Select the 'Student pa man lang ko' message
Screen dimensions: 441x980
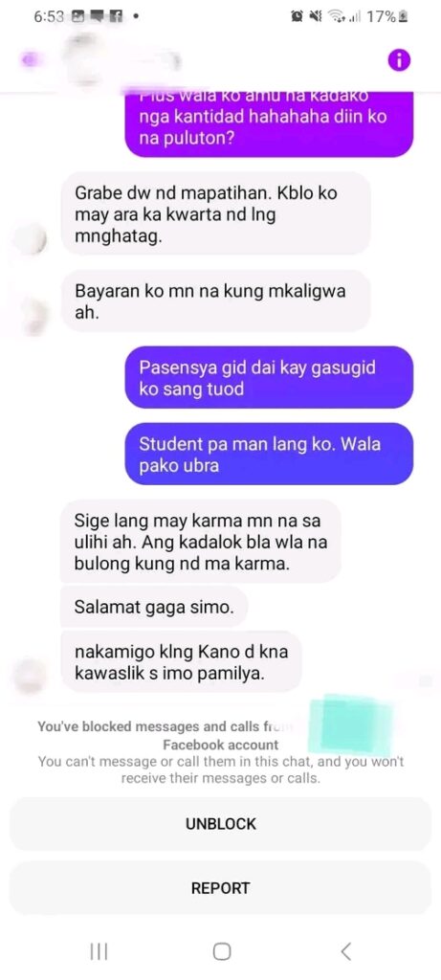269,455
